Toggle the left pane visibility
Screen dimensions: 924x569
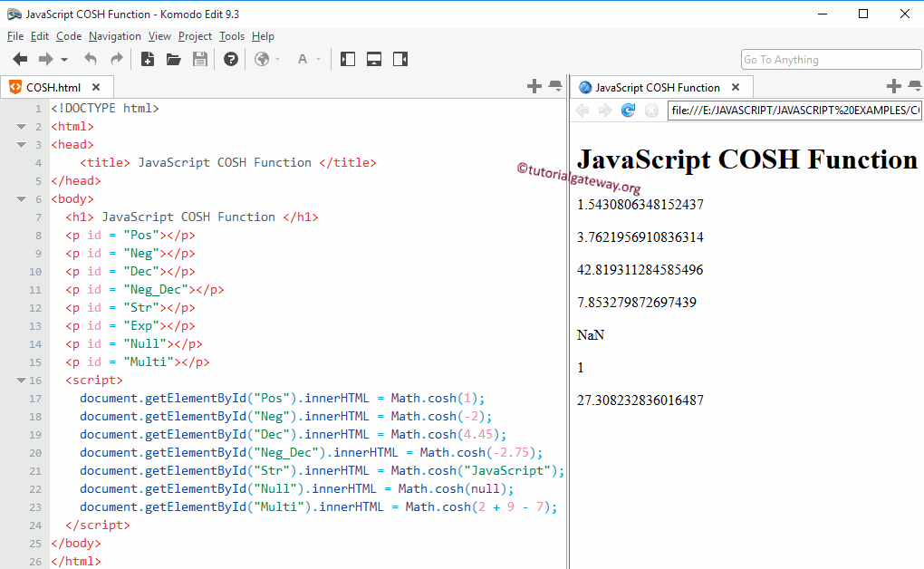tap(347, 59)
